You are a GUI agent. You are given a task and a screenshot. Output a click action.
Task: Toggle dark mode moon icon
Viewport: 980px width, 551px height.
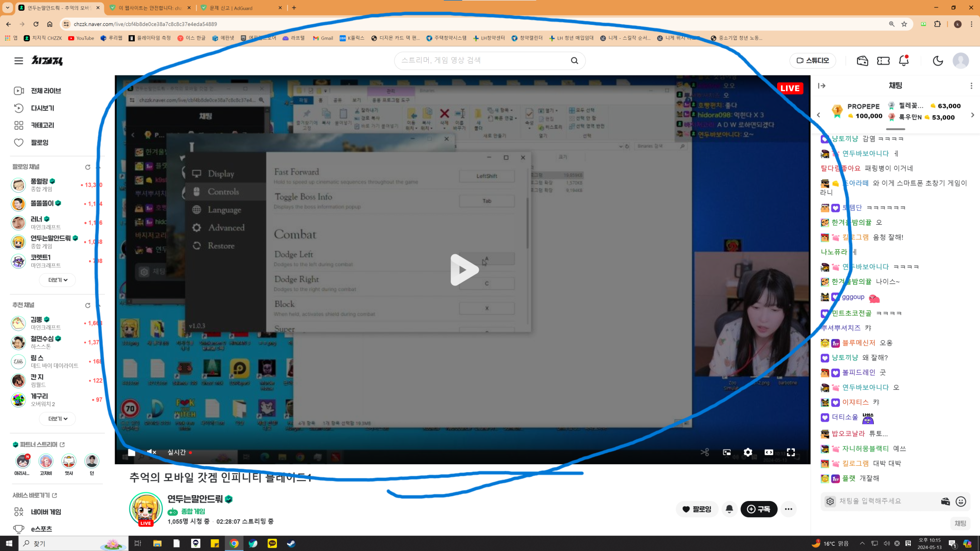[x=937, y=61]
